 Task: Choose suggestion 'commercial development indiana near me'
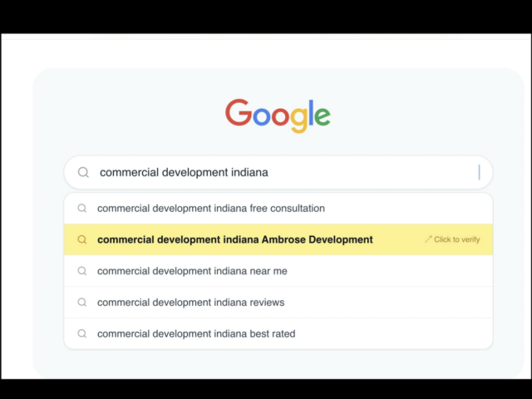278,271
